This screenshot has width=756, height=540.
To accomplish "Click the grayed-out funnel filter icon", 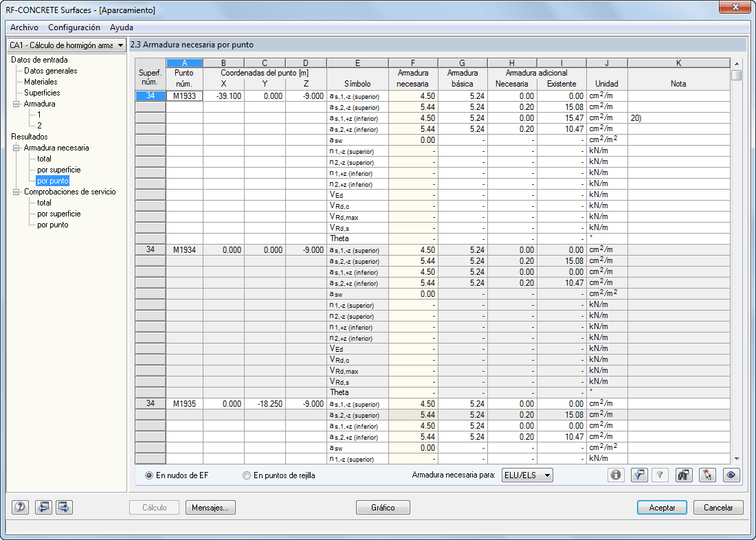I will click(660, 475).
